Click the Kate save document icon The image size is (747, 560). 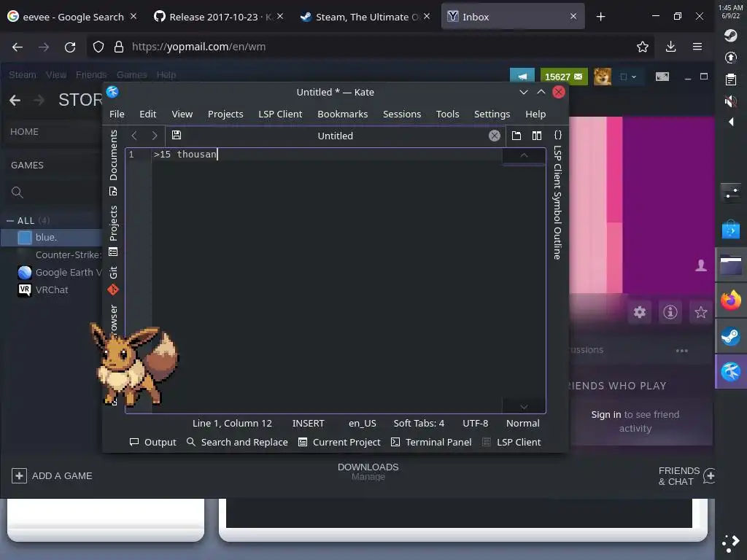pos(177,135)
